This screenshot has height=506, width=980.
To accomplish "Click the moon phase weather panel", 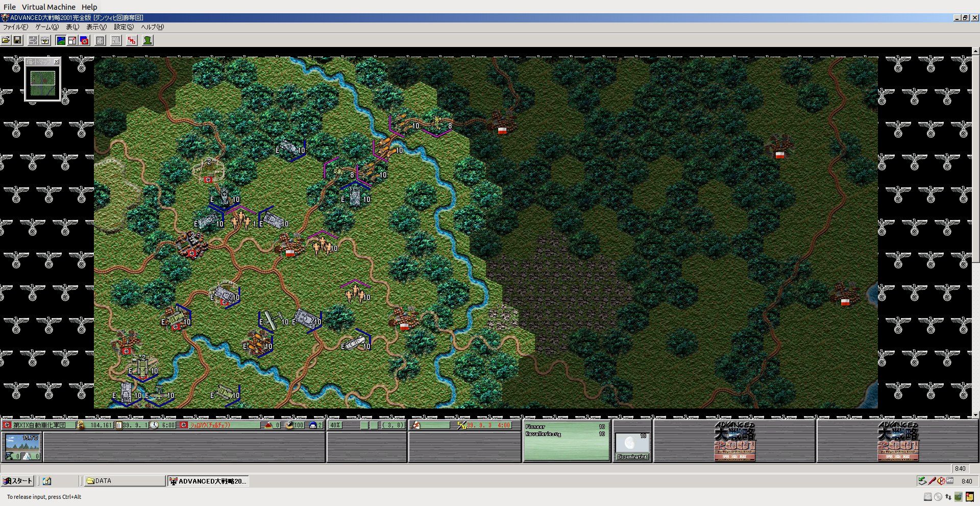I will [x=632, y=443].
